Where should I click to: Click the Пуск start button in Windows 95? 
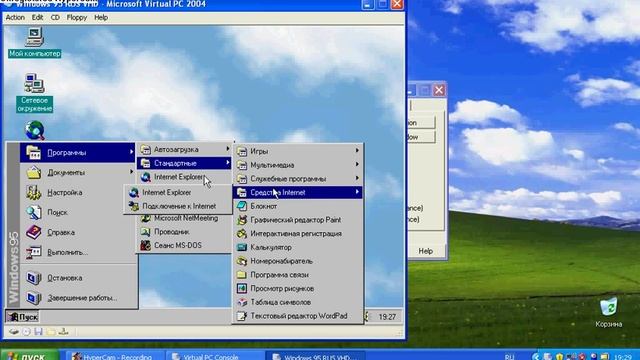[x=23, y=317]
